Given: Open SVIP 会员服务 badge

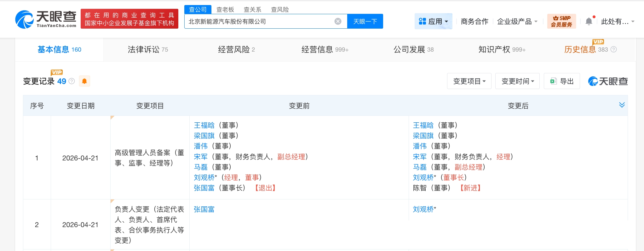Looking at the screenshot, I should tap(561, 21).
